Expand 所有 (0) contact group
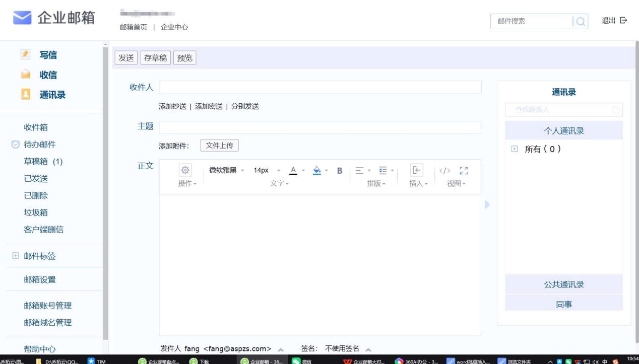Screen dimensions: 639x364 tap(515, 149)
